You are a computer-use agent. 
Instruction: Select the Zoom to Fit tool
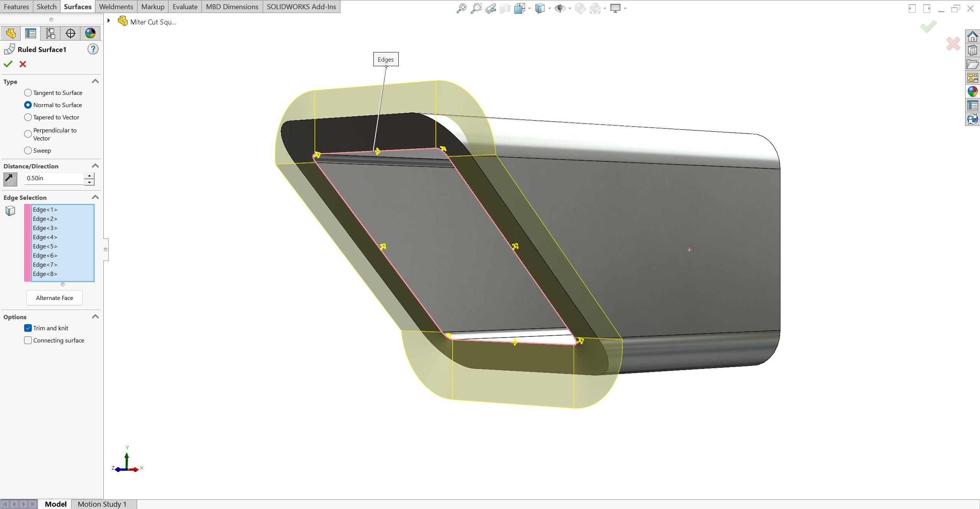pos(462,8)
